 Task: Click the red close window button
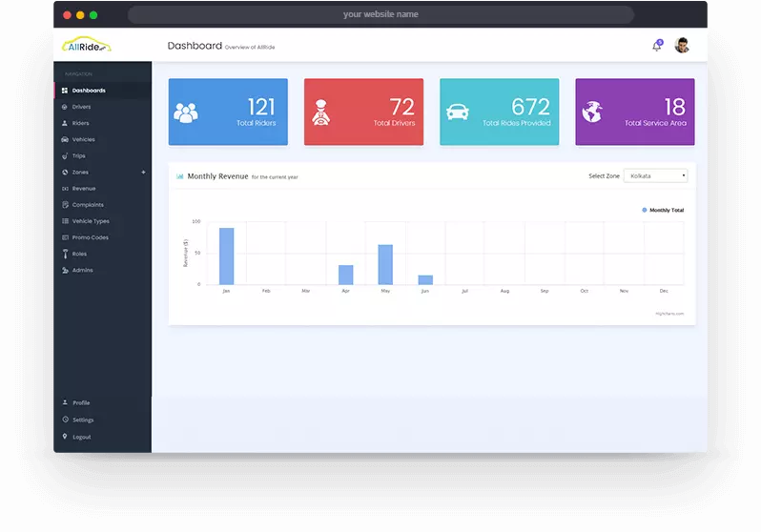tap(67, 15)
